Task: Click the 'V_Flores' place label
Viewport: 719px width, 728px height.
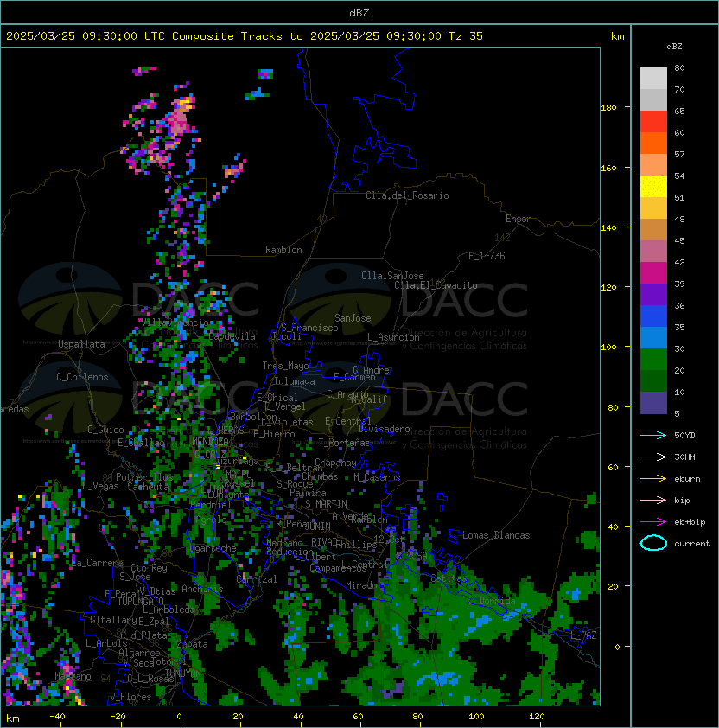Action: (x=130, y=697)
